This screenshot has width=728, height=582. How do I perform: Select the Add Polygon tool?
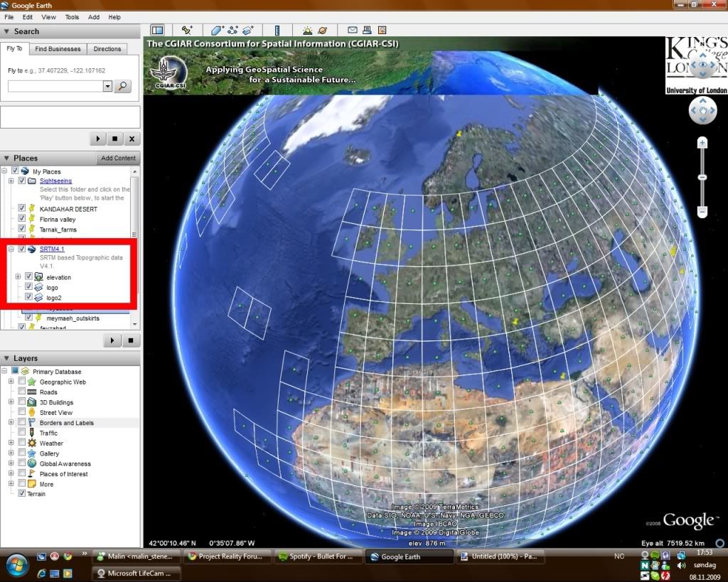coord(218,30)
